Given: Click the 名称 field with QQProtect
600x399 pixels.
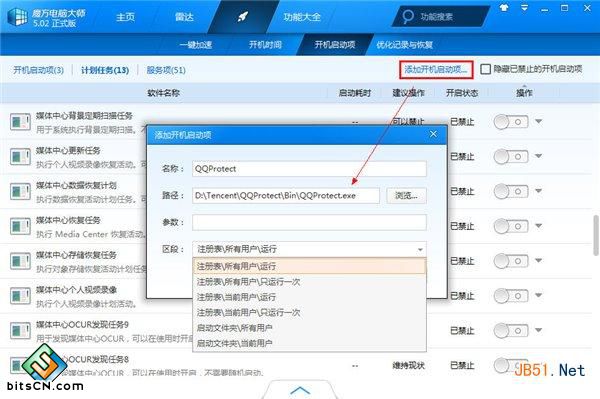Looking at the screenshot, I should click(309, 169).
